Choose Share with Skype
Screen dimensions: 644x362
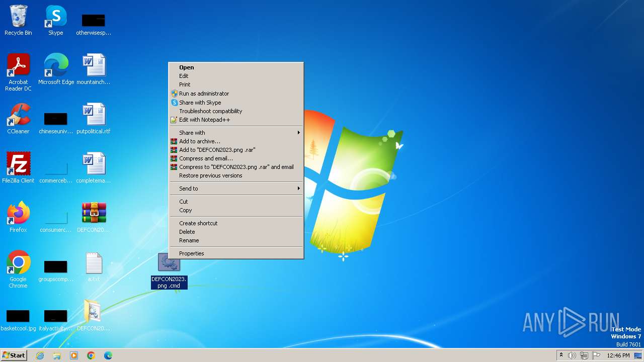tap(236, 103)
